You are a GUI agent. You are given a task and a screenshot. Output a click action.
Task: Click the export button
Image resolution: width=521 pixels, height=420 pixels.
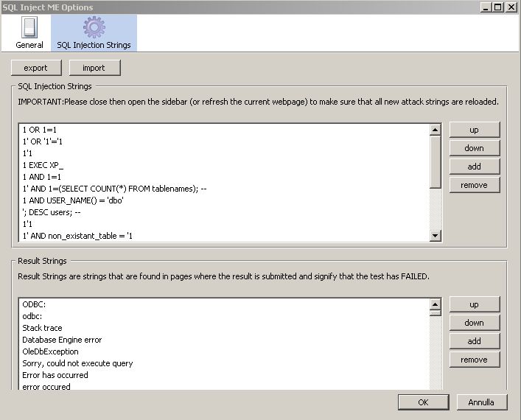tap(36, 68)
